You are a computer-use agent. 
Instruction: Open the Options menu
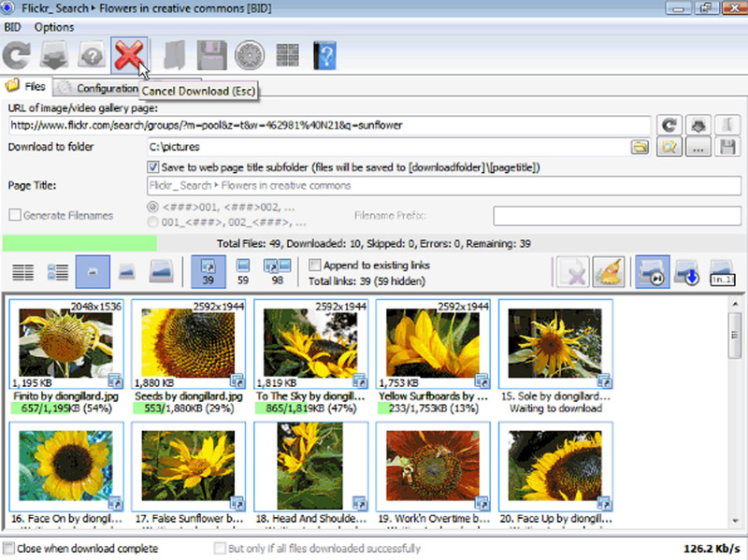[54, 27]
